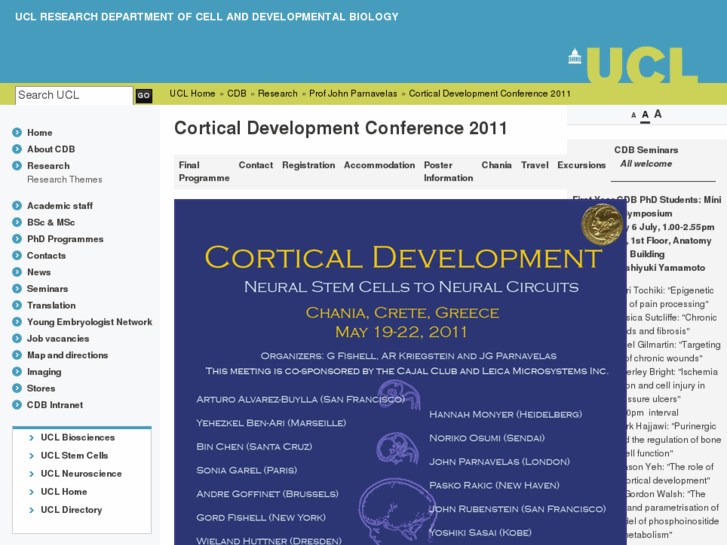Screen dimensions: 727x545
Task: Click the arrow icon beside BSc & MSc
Action: [17, 222]
